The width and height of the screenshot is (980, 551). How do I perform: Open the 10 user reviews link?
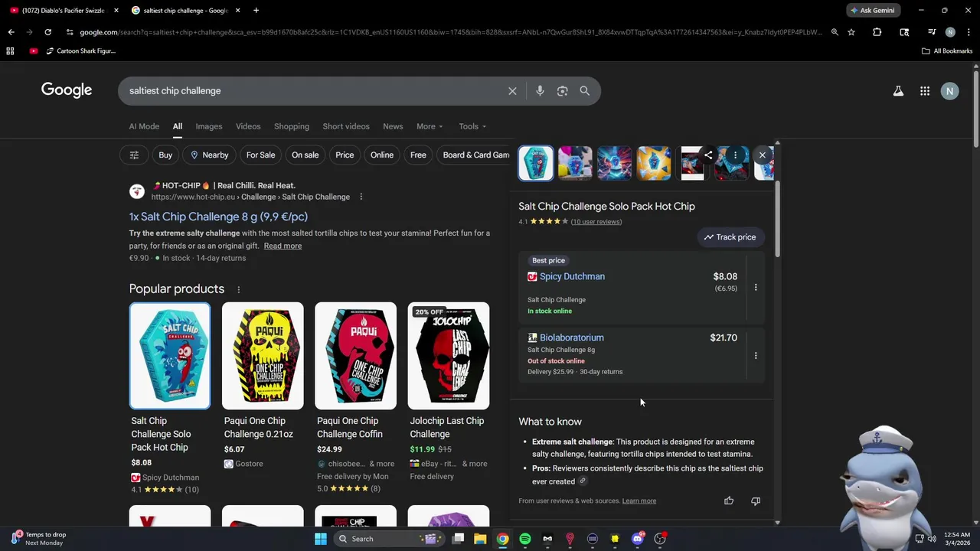596,222
